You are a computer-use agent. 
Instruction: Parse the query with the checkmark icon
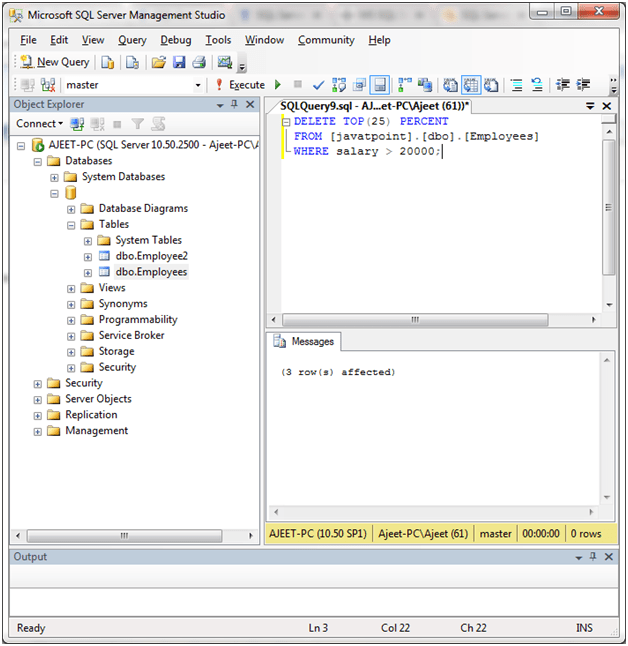(318, 85)
